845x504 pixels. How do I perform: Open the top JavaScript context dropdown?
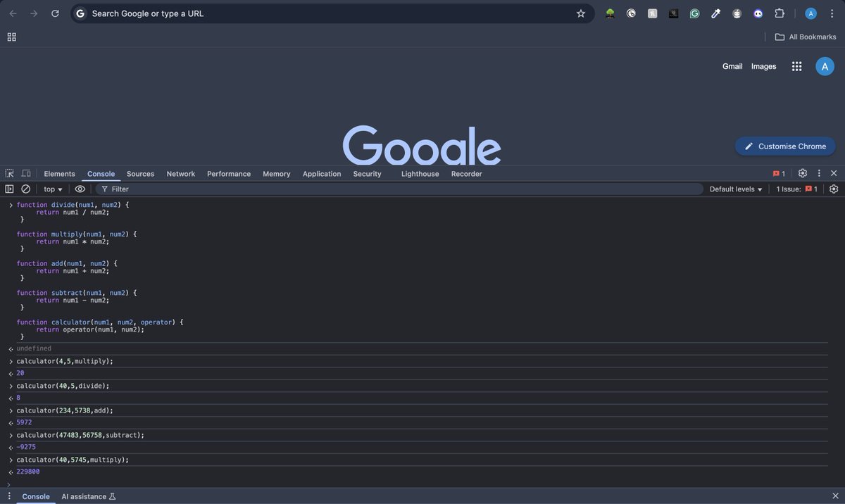[x=54, y=189]
